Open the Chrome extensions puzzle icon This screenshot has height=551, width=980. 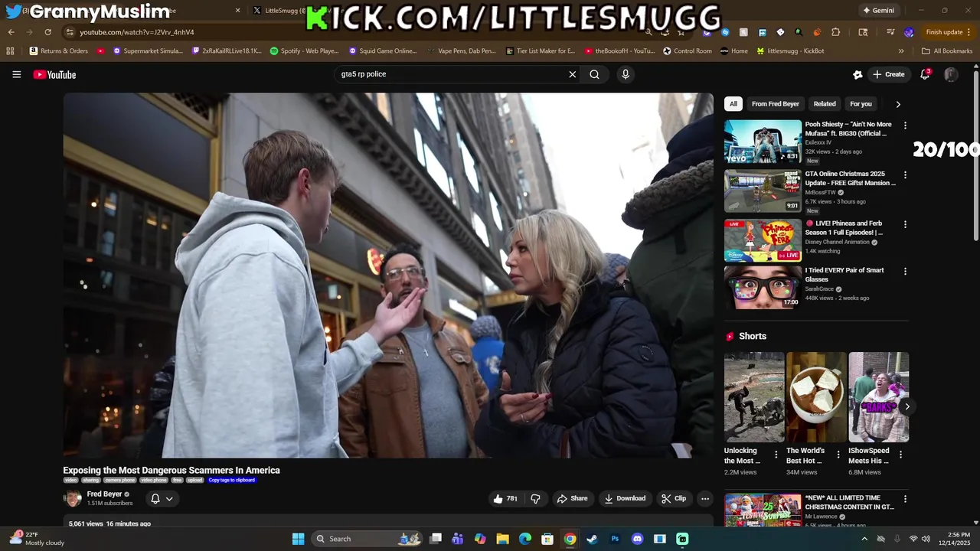(x=835, y=32)
